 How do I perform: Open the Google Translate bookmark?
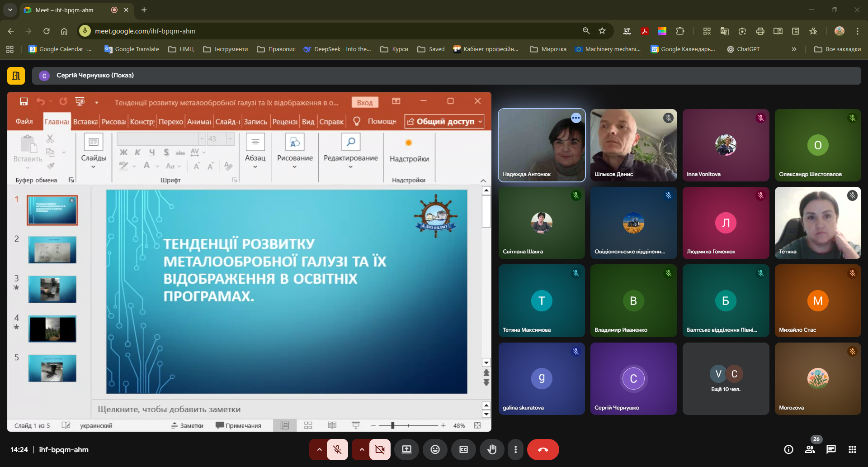point(132,49)
